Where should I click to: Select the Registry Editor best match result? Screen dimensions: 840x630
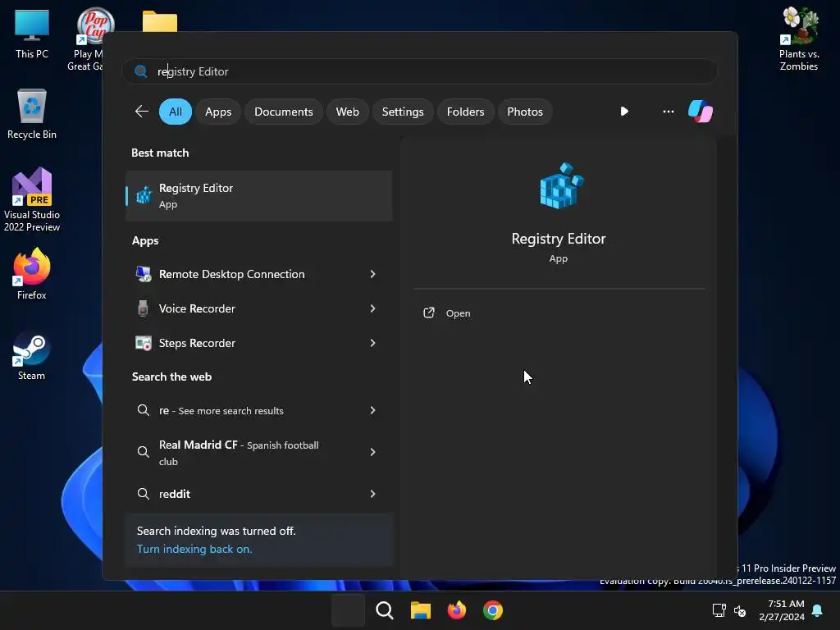[x=258, y=195]
